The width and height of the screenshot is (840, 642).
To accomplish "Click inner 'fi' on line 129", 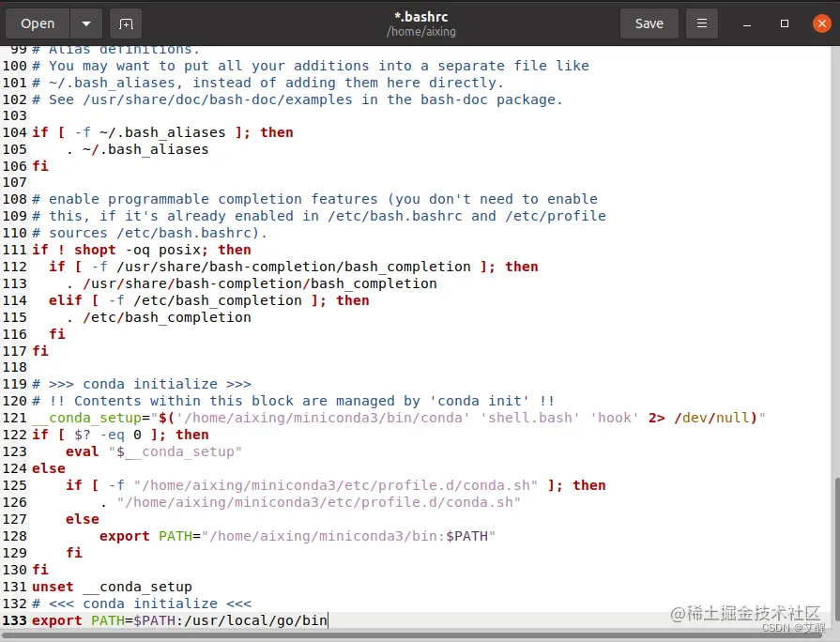I will tap(74, 553).
